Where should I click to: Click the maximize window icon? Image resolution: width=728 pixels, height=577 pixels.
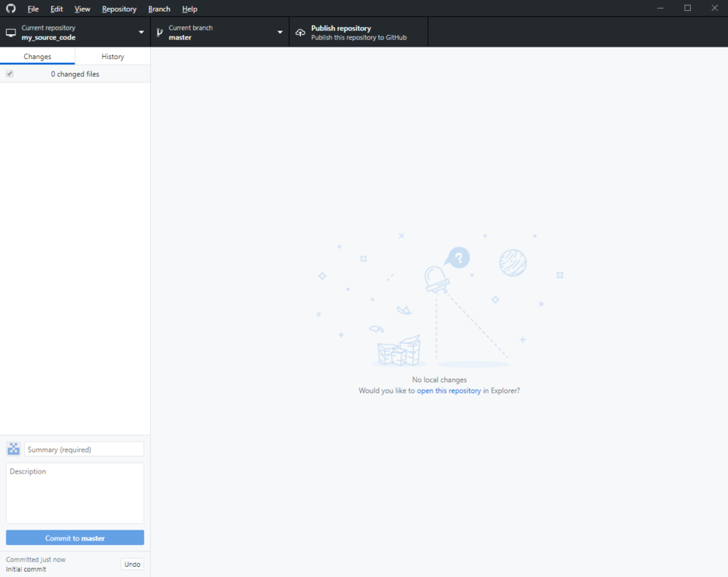688,8
